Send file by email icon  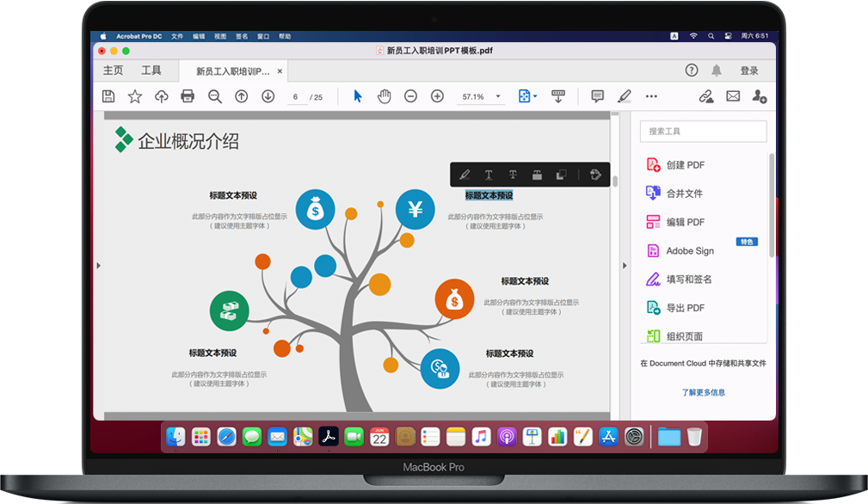733,96
